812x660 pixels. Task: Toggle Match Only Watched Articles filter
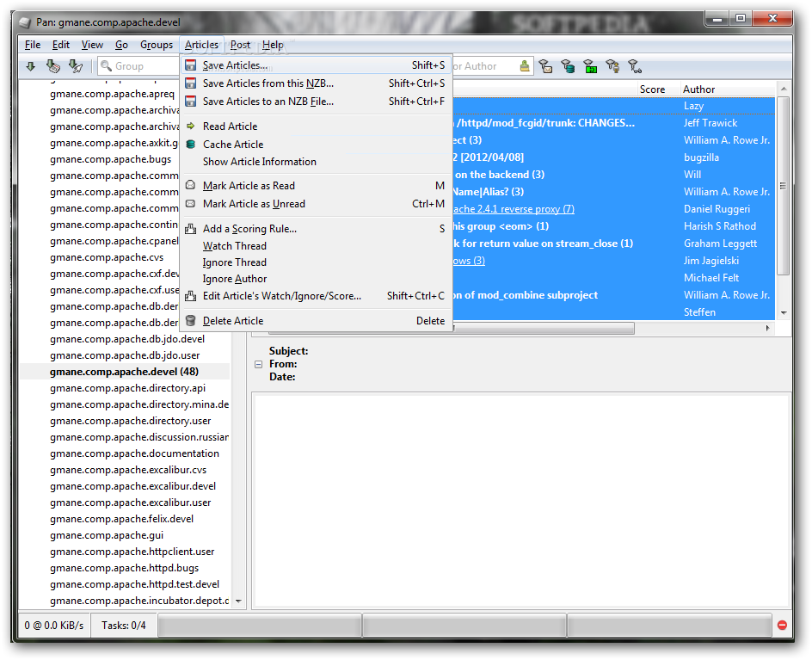[635, 66]
